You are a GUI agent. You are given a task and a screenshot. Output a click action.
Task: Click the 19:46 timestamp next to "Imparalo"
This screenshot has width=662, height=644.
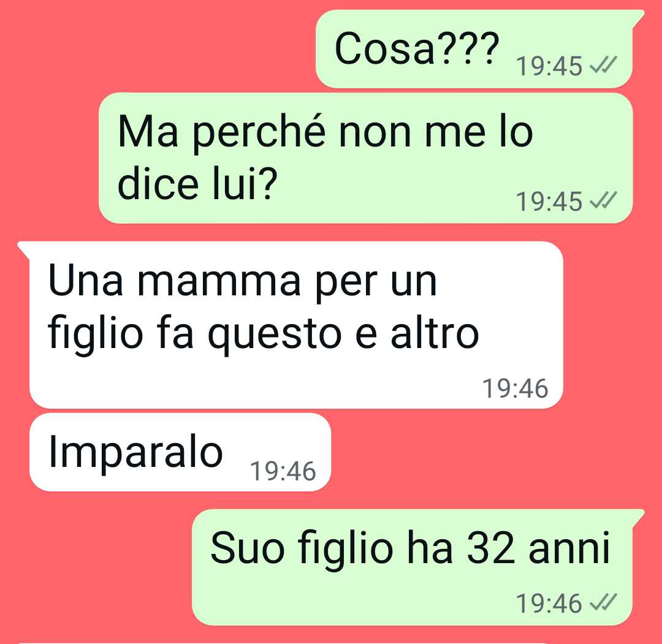pos(283,471)
